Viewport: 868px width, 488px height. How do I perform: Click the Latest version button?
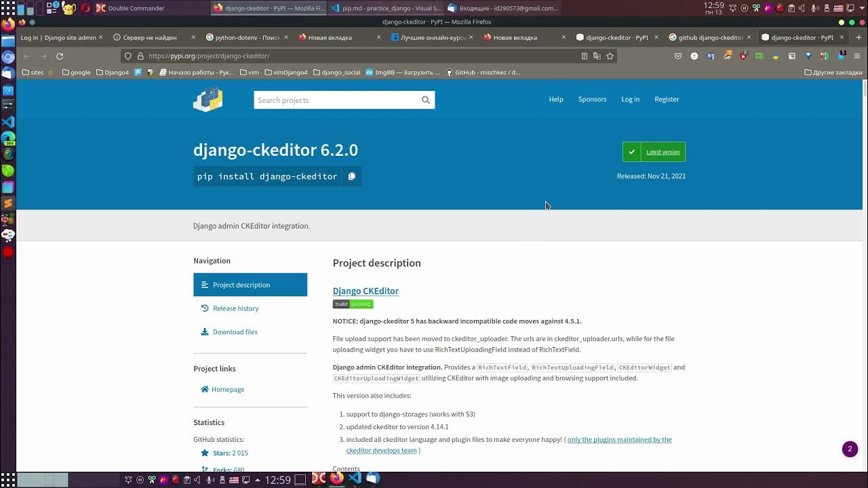pyautogui.click(x=654, y=152)
